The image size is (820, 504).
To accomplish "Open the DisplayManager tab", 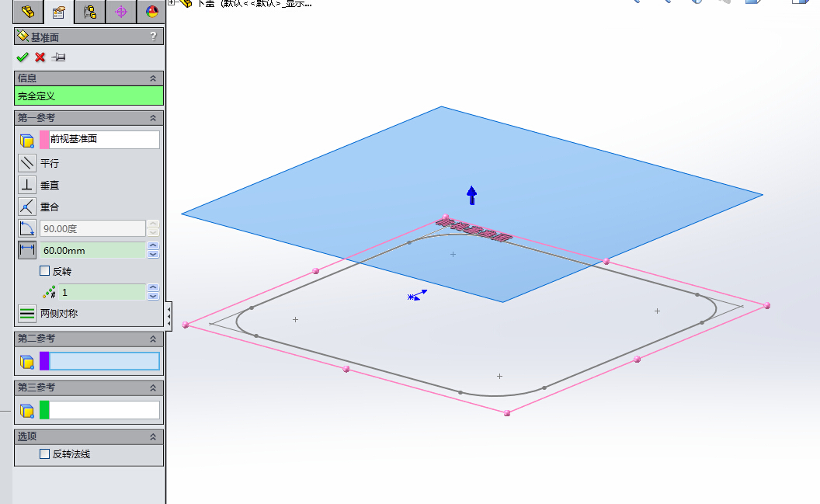I will click(151, 12).
